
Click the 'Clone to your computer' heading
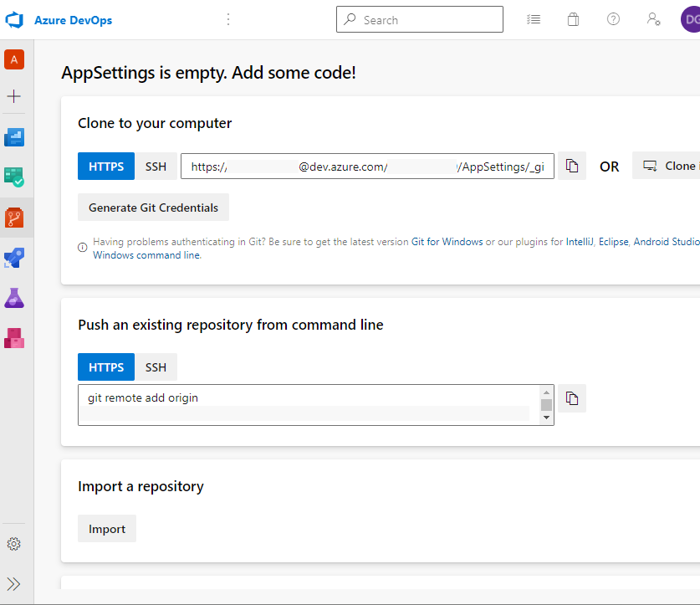click(155, 123)
